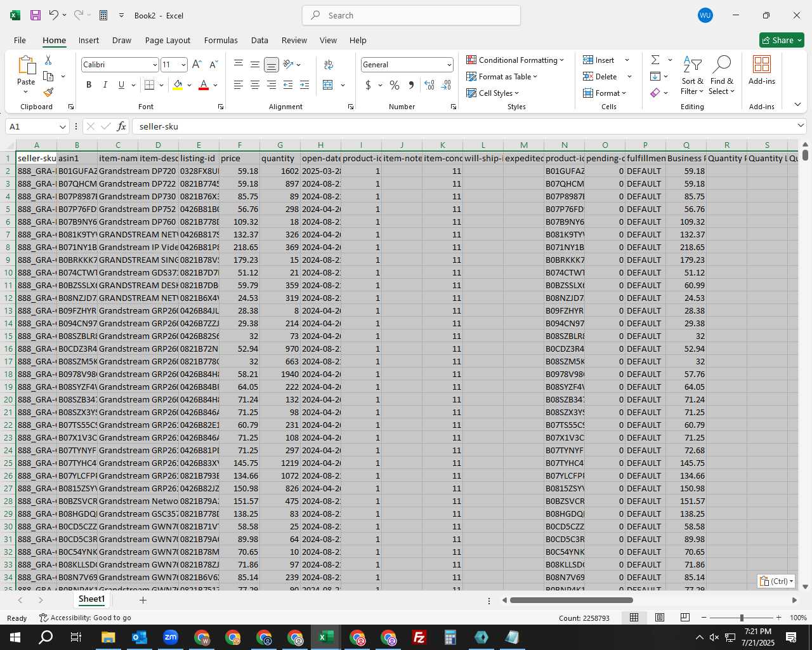Click the Accounting Number Format dollar icon

pyautogui.click(x=368, y=85)
